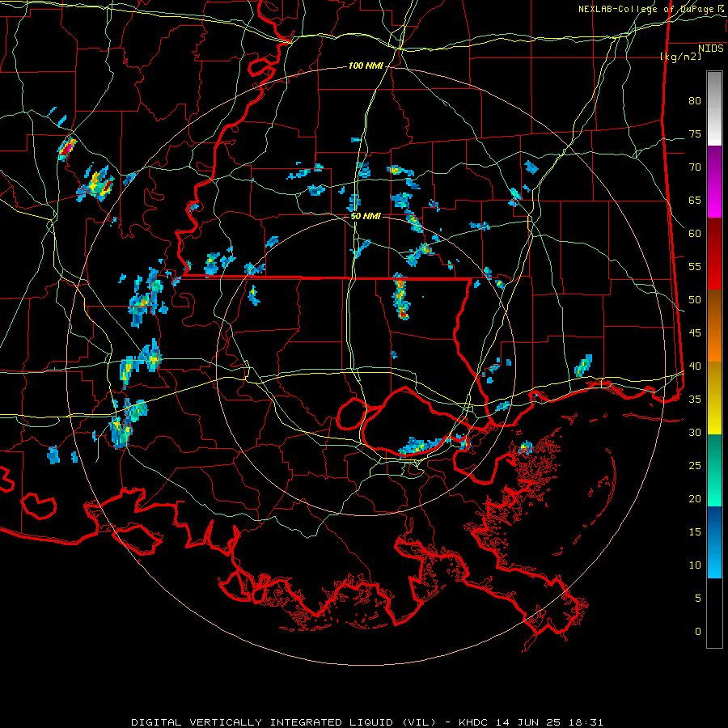Select the white-gray top segment of color scale
Viewport: 728px width, 728px height.
tap(714, 108)
